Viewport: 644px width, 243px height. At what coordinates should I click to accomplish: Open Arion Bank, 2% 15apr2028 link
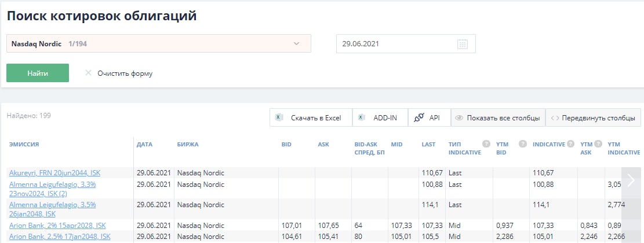tap(57, 226)
